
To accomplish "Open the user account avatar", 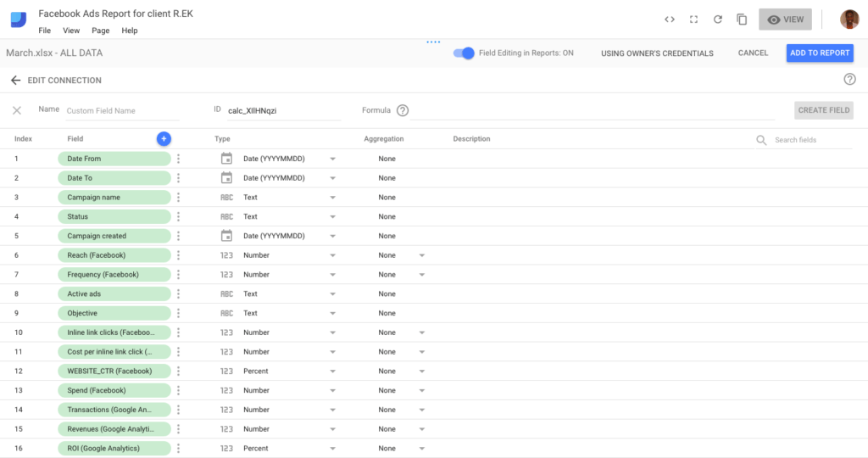I will point(849,20).
